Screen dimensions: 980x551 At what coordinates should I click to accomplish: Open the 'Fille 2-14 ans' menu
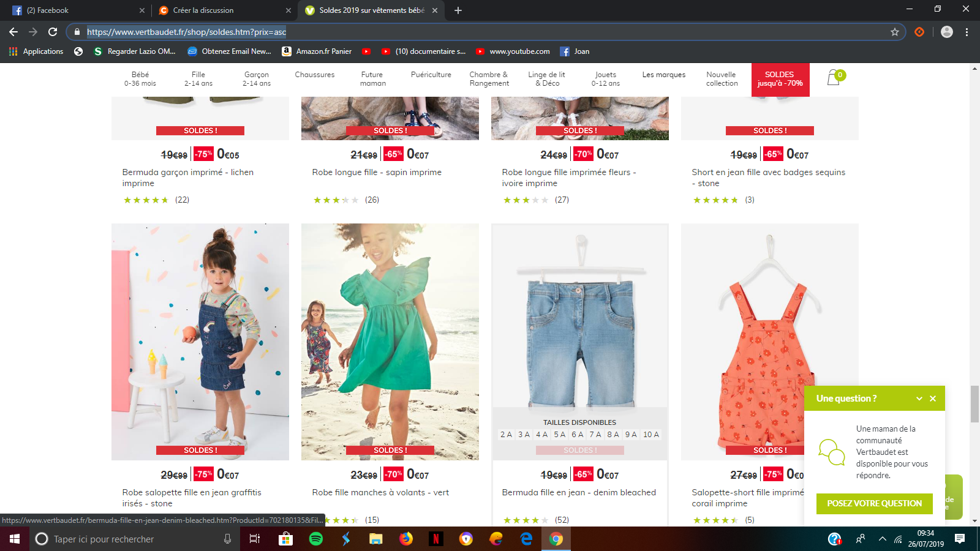(x=198, y=79)
